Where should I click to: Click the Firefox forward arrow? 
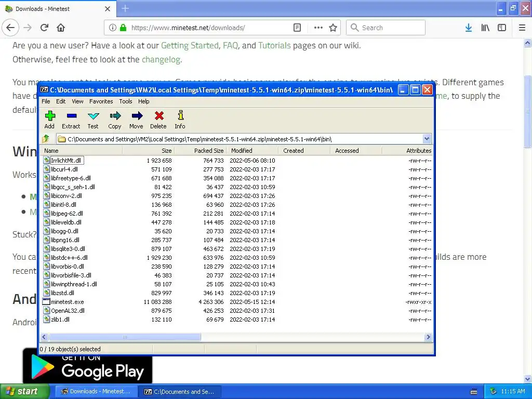pos(28,28)
